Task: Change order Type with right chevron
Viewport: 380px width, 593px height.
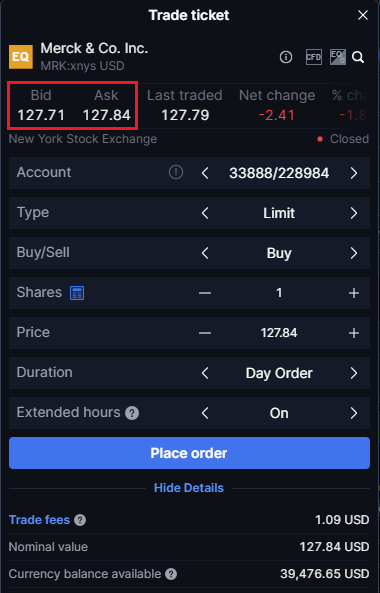Action: [x=354, y=213]
